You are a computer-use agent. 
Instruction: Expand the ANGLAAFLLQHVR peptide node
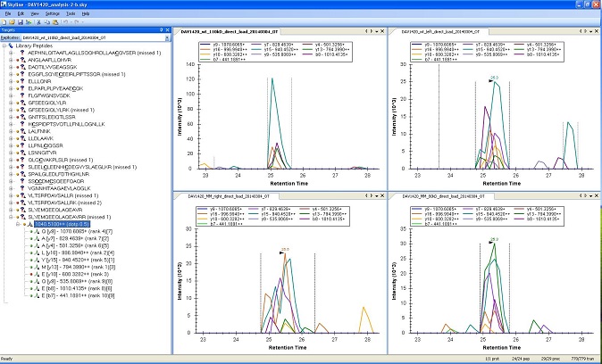click(x=10, y=61)
